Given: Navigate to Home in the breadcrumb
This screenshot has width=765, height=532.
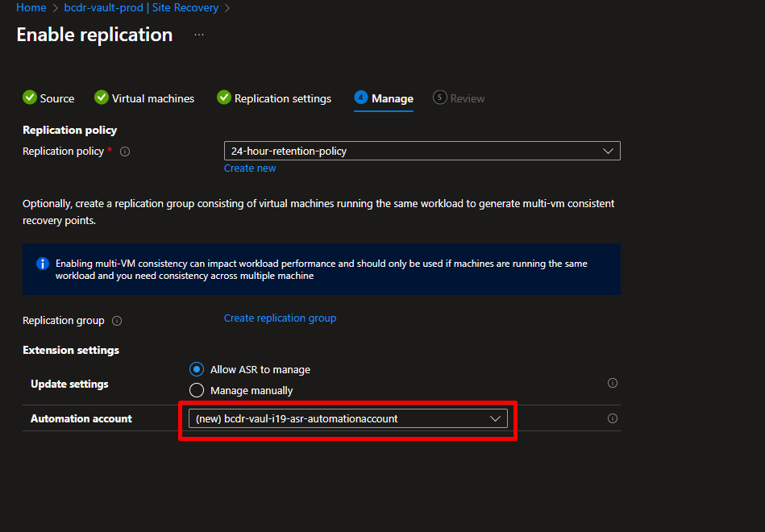Looking at the screenshot, I should (31, 7).
